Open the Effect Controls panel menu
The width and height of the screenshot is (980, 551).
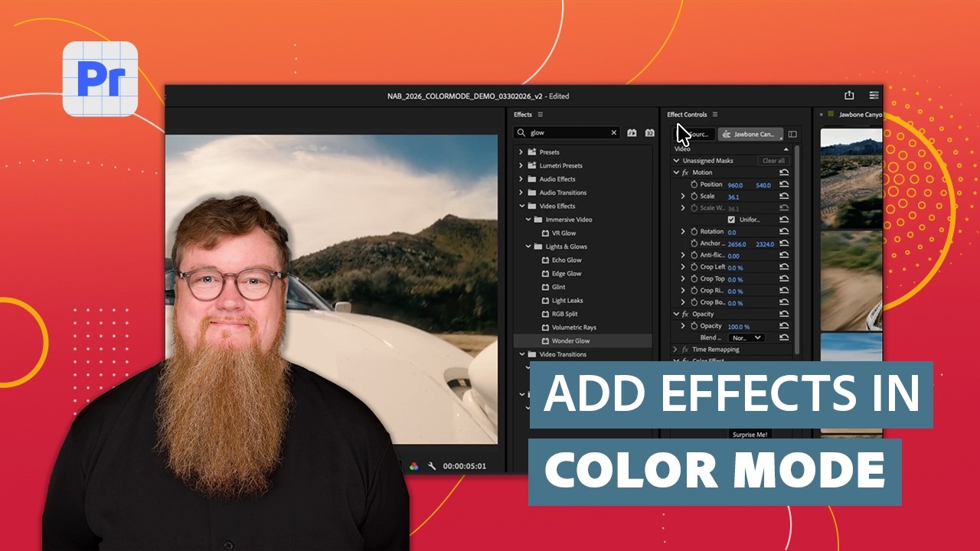coord(714,115)
